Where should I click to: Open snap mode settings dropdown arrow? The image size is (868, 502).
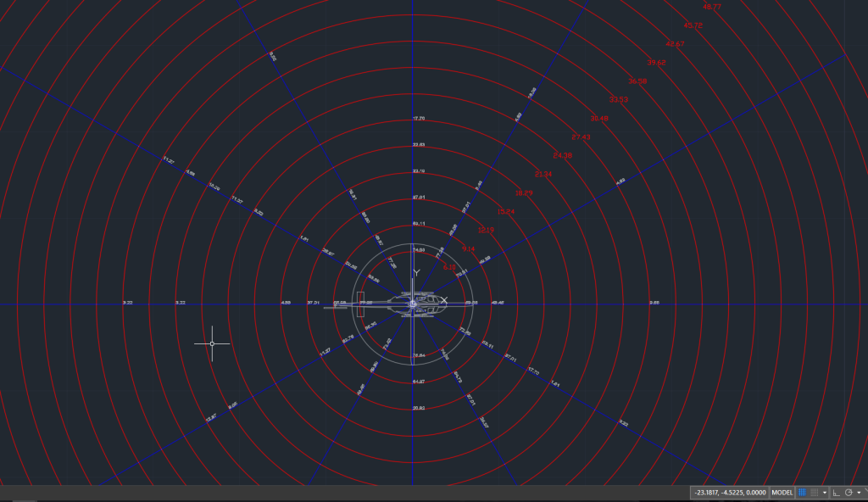click(x=824, y=493)
